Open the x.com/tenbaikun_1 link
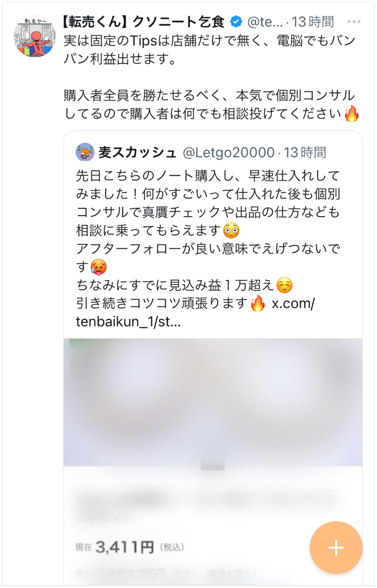This screenshot has width=377, height=588. 195,313
